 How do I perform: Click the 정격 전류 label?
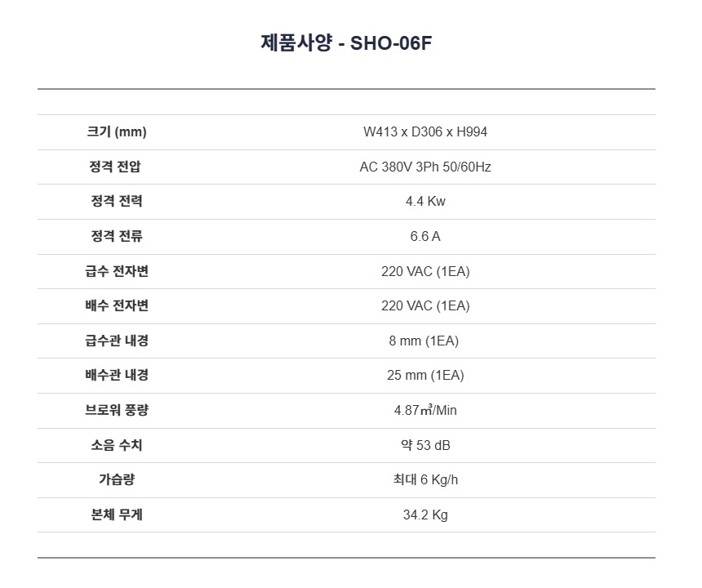(117, 237)
